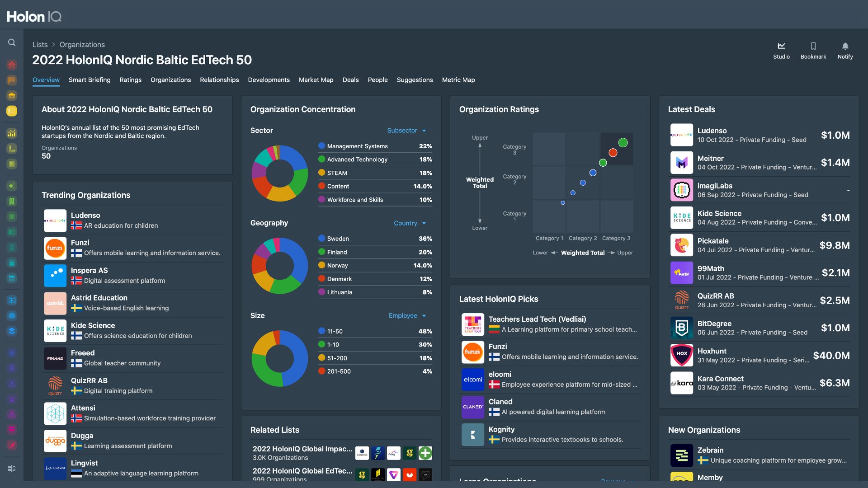Screen dimensions: 868x488
Task: Open the Suggestions tab
Action: tap(415, 80)
